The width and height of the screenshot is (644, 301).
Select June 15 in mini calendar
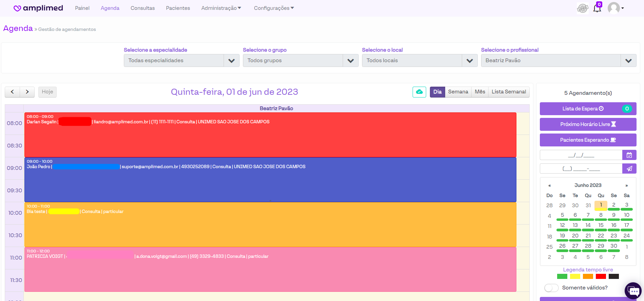601,225
